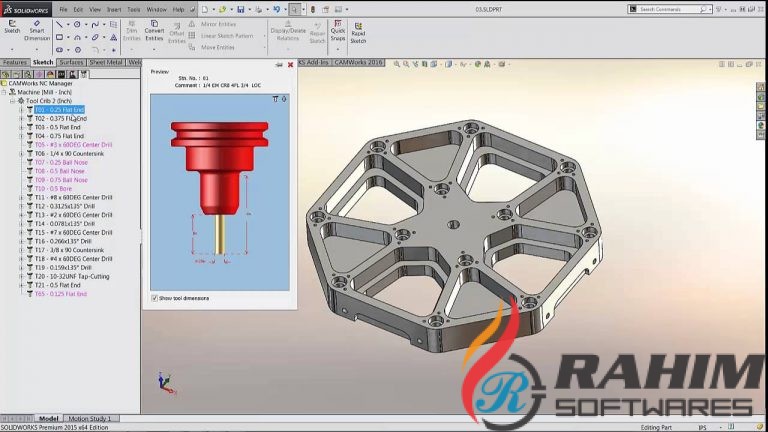This screenshot has width=768, height=432.
Task: Activate the Rapid Sketch tool
Action: click(358, 33)
